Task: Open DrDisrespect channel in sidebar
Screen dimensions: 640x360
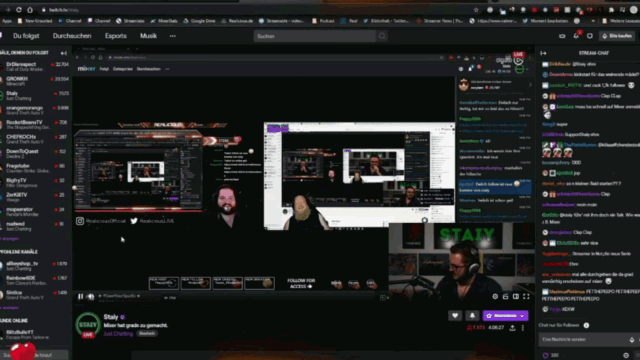Action: (35, 67)
